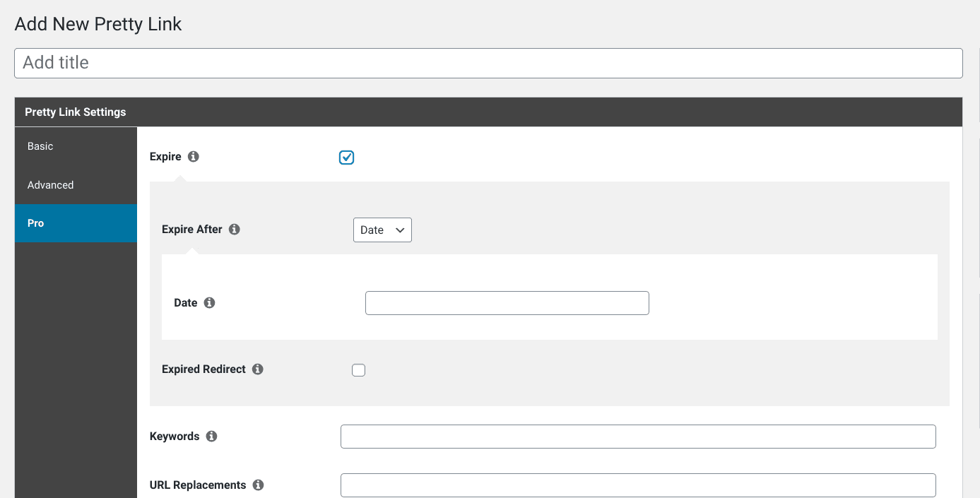Click the Expire After label text
Image resolution: width=980 pixels, height=498 pixels.
click(x=192, y=230)
